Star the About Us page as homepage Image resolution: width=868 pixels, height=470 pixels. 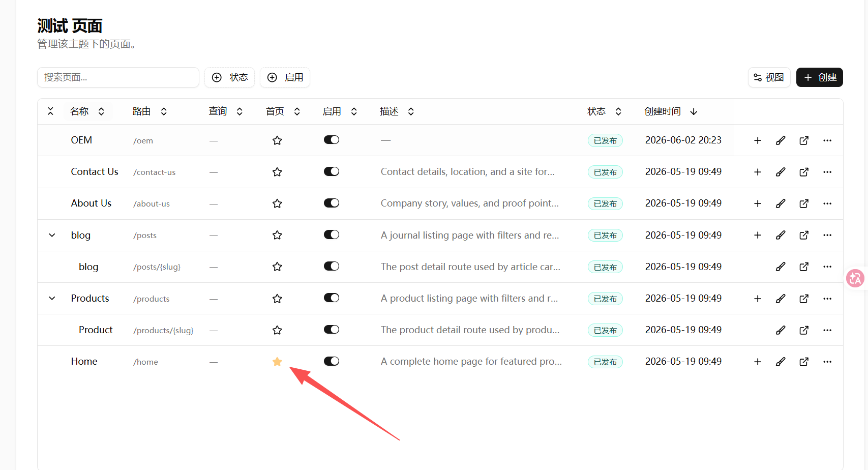pyautogui.click(x=277, y=203)
